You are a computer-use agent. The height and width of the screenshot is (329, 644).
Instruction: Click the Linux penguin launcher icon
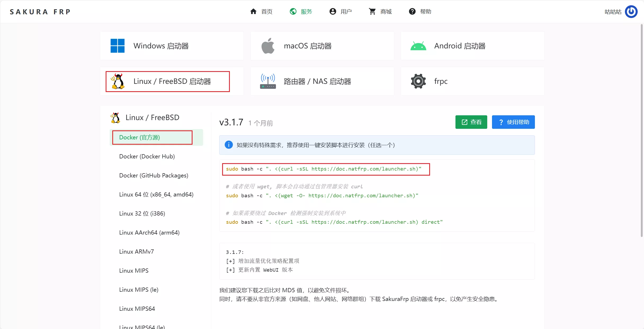118,81
